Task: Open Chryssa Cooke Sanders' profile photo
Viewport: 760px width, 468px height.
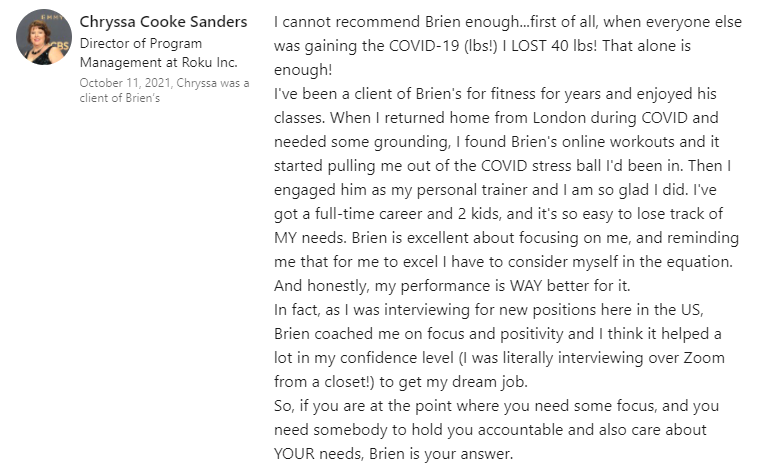Action: (44, 37)
